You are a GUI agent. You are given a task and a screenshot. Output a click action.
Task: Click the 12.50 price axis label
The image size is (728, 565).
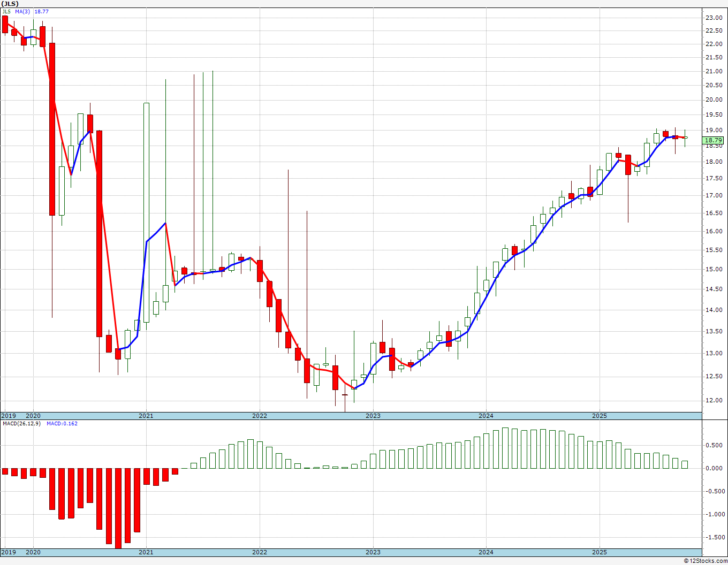coord(714,377)
